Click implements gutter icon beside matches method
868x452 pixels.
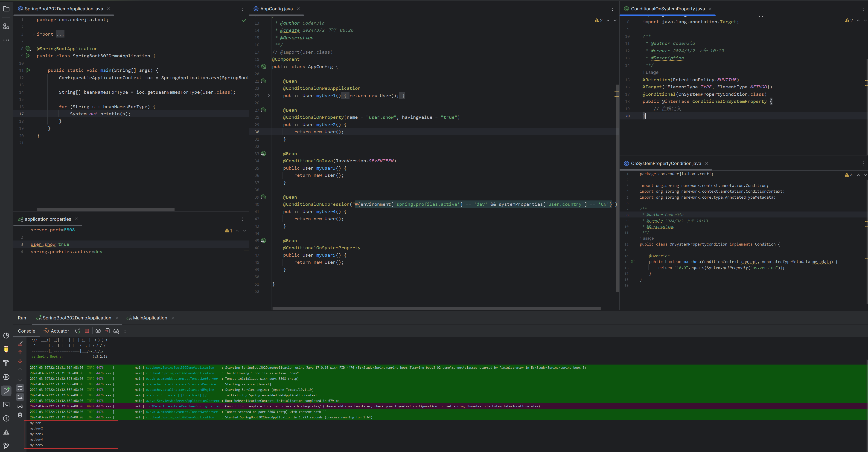click(x=632, y=262)
